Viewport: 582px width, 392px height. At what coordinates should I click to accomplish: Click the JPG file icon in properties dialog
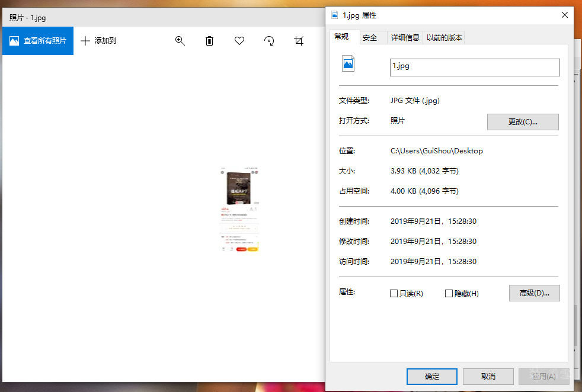[x=348, y=63]
